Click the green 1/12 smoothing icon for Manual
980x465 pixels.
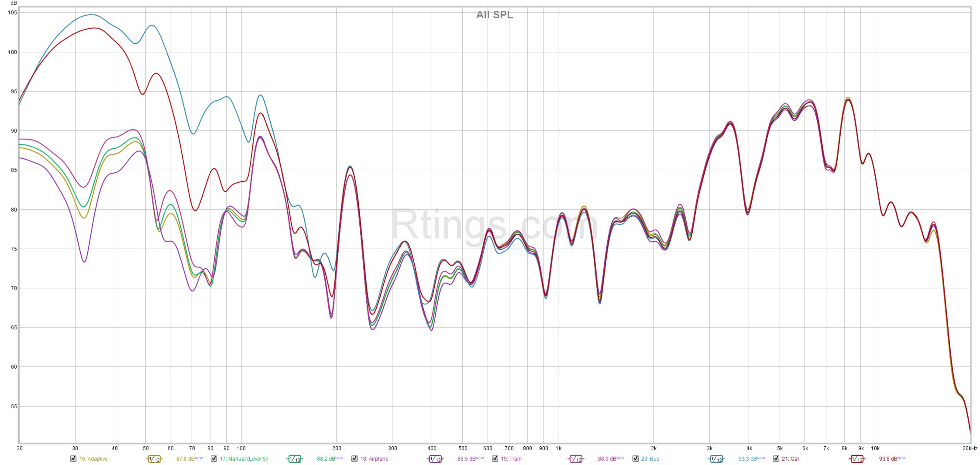click(295, 459)
